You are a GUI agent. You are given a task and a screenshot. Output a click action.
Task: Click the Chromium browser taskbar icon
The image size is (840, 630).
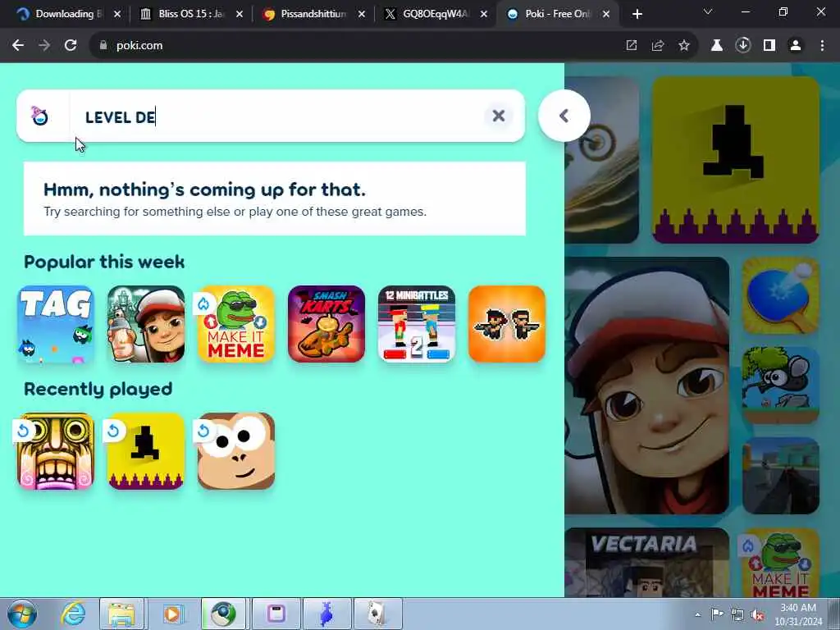coord(223,614)
